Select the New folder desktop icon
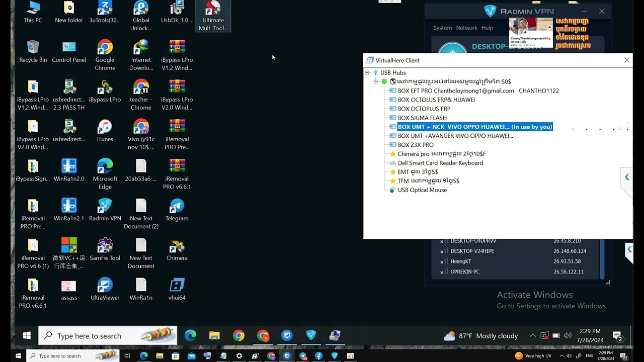The image size is (644, 362). [69, 12]
